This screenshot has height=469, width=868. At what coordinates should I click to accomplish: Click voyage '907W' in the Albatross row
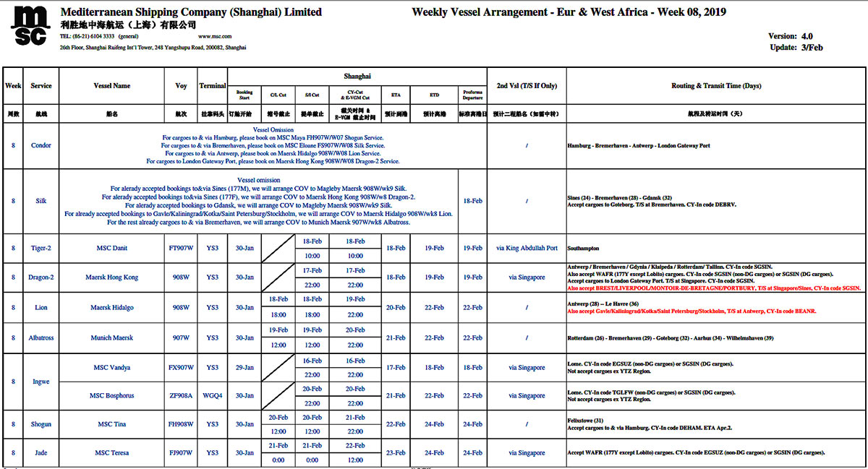(182, 337)
